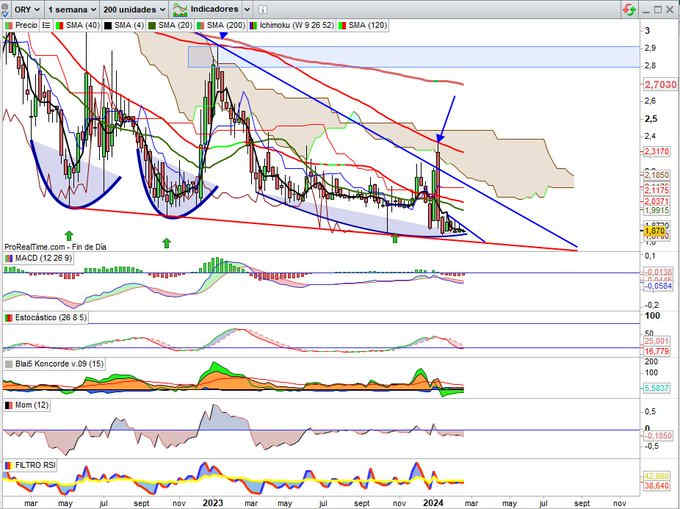Close the chart window
This screenshot has height=509, width=680.
(670, 10)
